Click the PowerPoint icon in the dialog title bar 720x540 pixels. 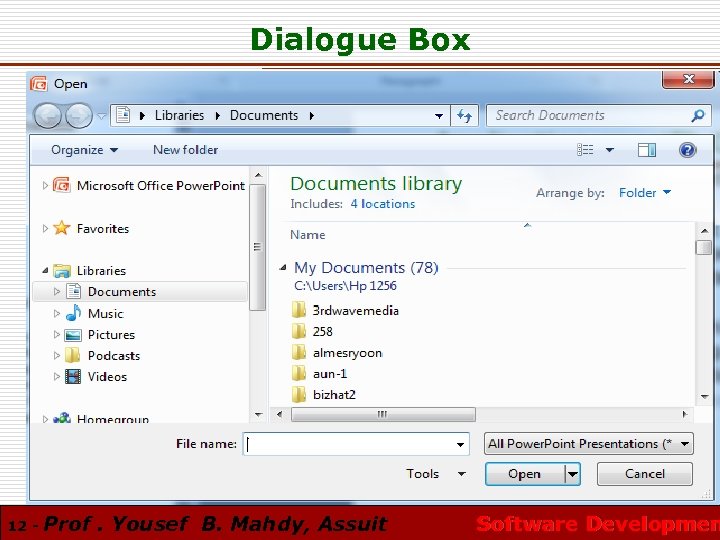(39, 84)
